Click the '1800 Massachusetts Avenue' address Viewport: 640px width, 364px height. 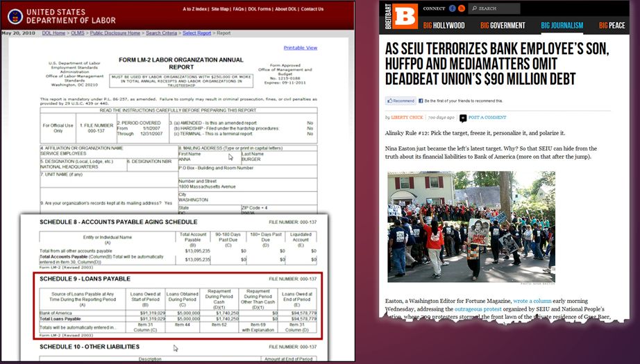point(207,187)
